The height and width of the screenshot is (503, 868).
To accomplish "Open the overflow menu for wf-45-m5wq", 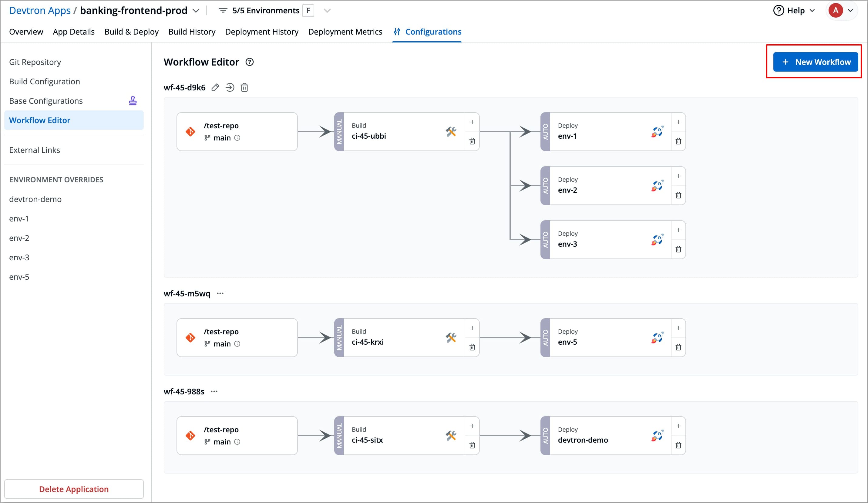I will point(220,293).
